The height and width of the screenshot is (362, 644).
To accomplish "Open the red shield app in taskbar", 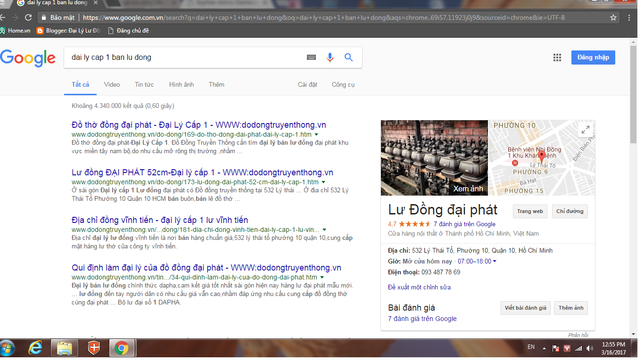I will point(94,348).
